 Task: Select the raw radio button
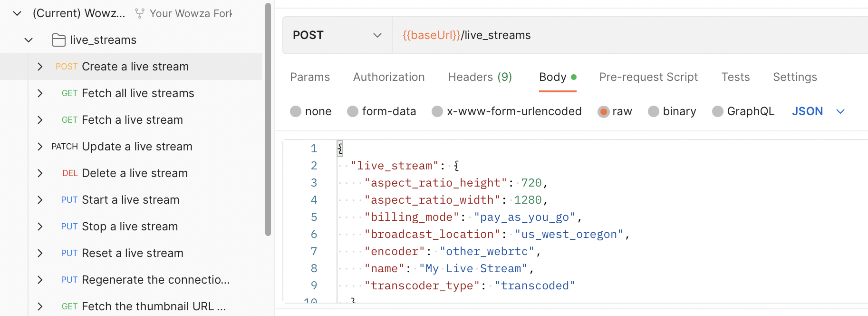pyautogui.click(x=604, y=111)
